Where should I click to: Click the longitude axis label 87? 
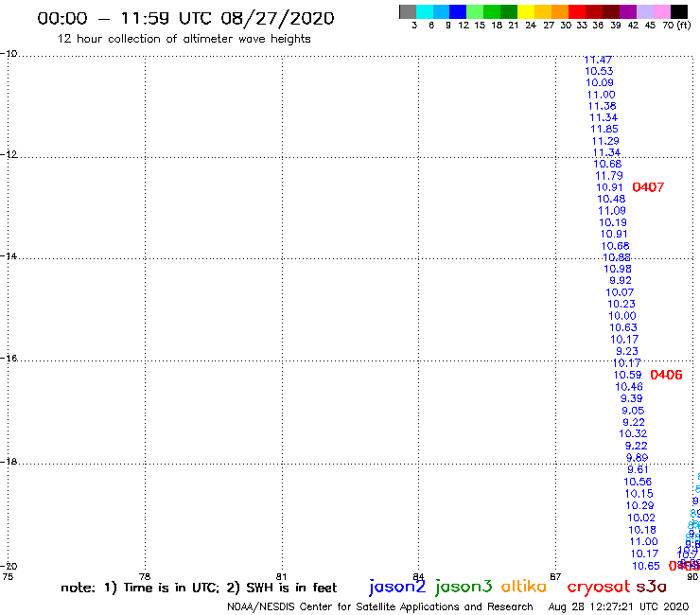[x=555, y=576]
